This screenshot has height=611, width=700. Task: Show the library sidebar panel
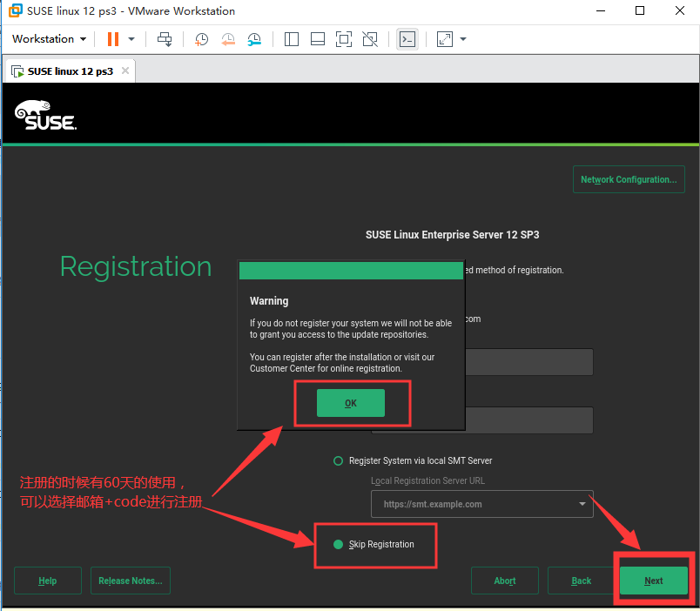pos(292,39)
